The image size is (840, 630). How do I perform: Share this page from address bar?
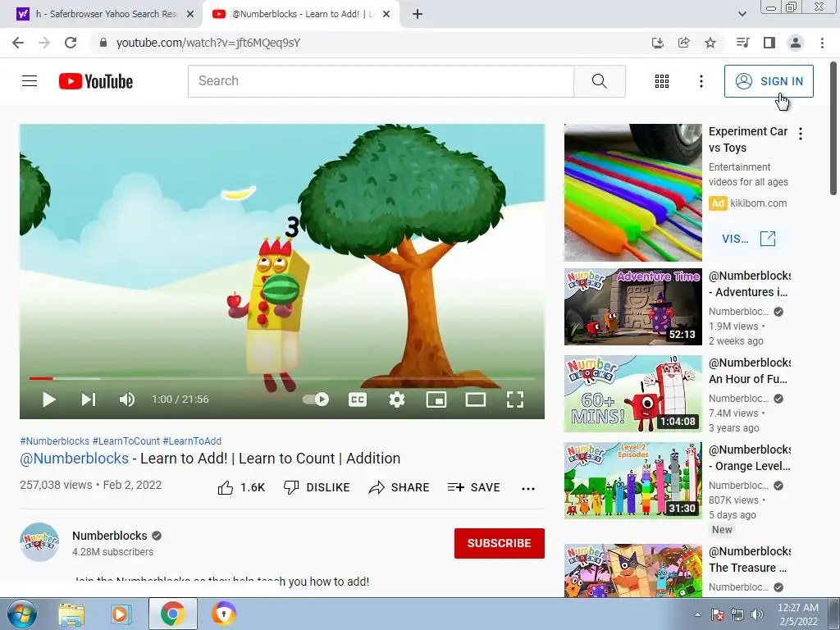pos(683,43)
